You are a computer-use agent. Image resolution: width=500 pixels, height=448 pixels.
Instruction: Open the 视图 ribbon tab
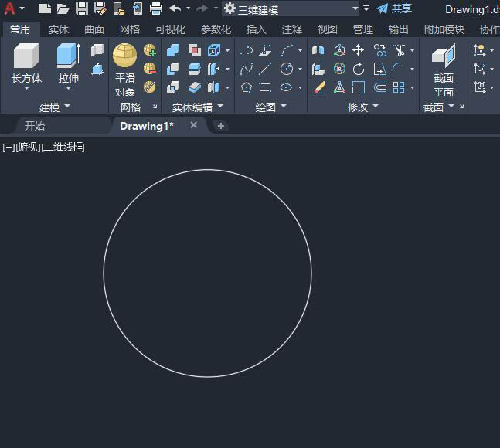(328, 29)
